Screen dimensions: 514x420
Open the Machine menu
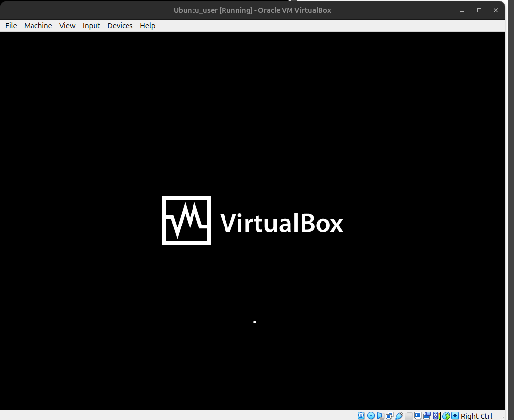coord(38,26)
